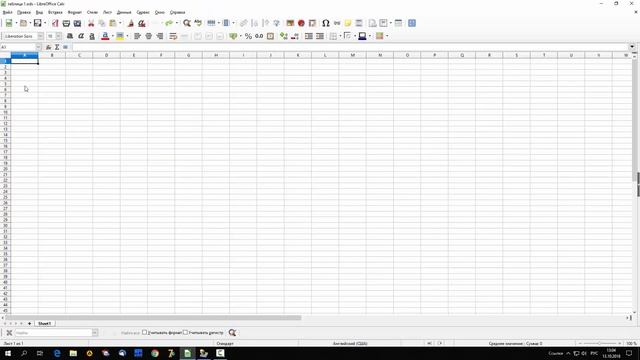Click the Save document icon
This screenshot has width=640, height=360.
38,23
